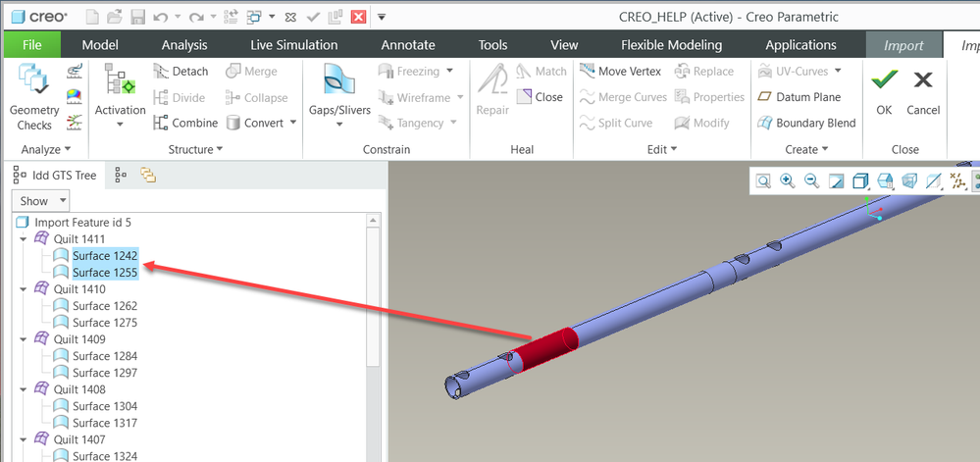Click the Regenerate icon in quick access toolbar
The width and height of the screenshot is (980, 462).
(230, 17)
